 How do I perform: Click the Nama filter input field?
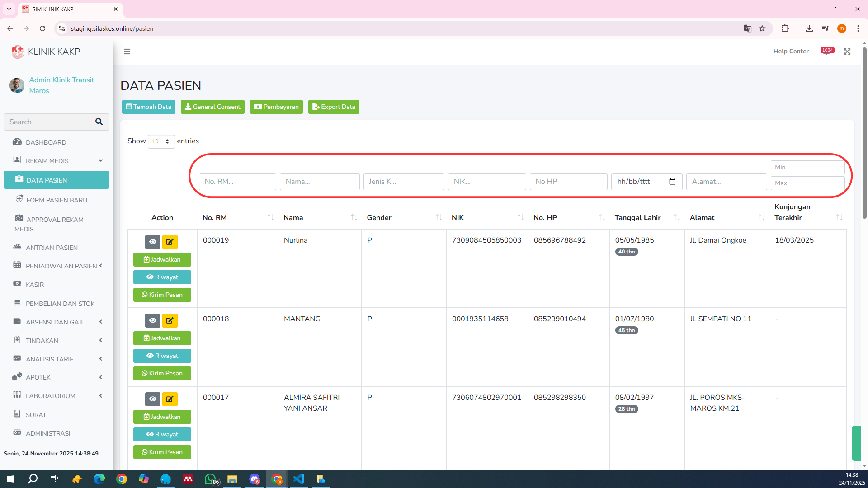point(320,182)
